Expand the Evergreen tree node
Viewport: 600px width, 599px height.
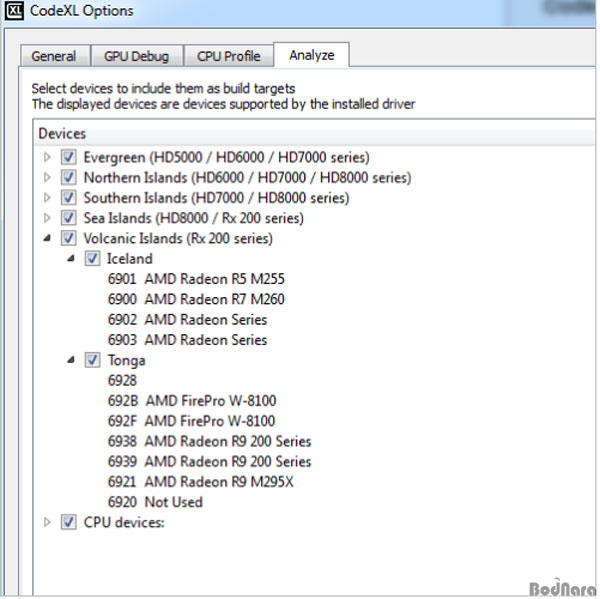(x=47, y=157)
